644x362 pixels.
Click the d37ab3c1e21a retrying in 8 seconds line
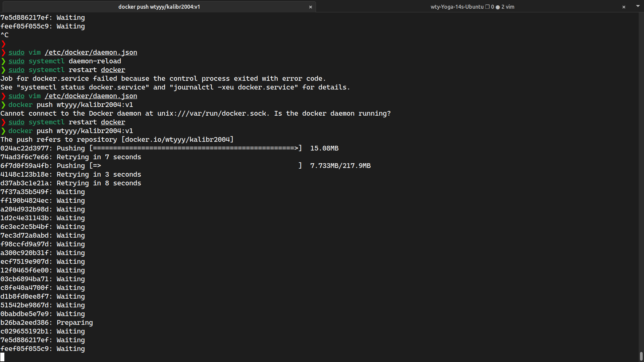coord(71,183)
